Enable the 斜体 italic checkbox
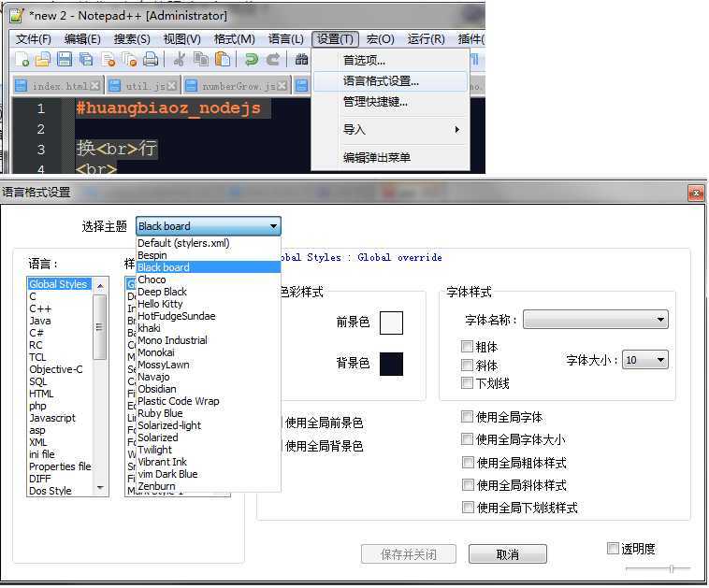 [x=467, y=365]
